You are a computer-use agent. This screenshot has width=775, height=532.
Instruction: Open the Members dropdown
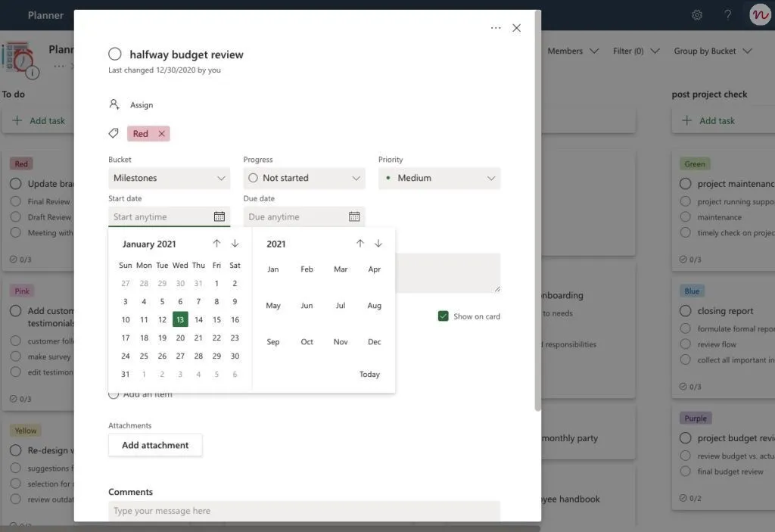tap(573, 51)
